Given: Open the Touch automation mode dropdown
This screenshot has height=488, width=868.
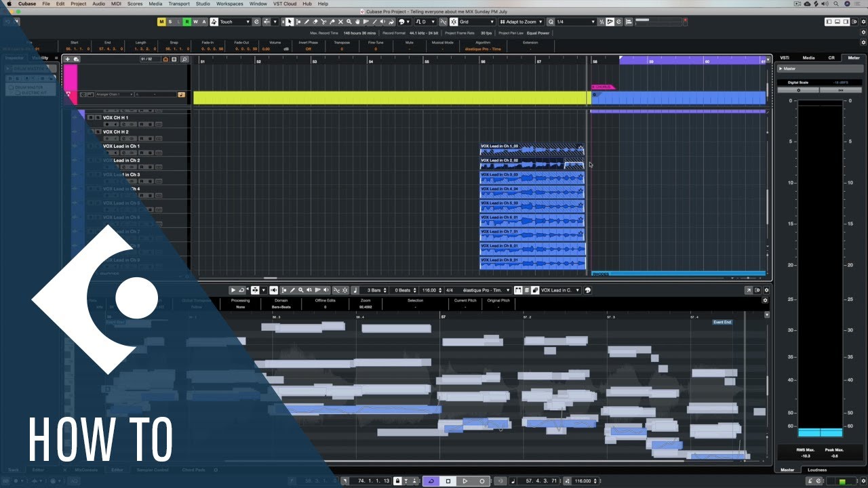Looking at the screenshot, I should click(x=235, y=22).
